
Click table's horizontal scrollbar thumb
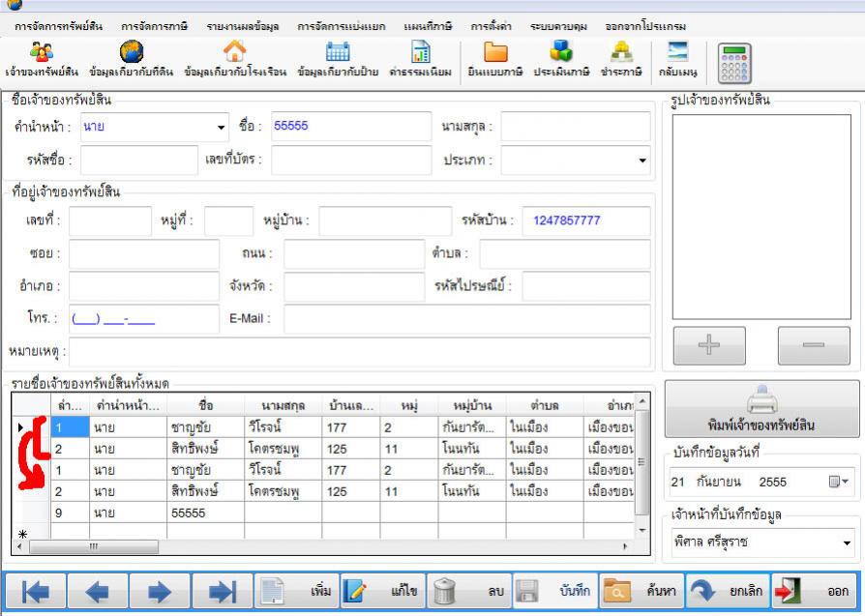coord(94,546)
